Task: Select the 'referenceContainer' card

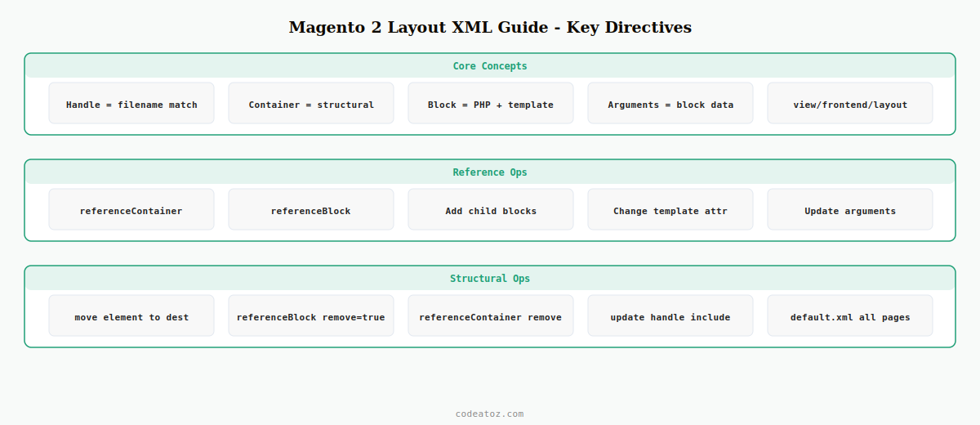Action: tap(131, 209)
